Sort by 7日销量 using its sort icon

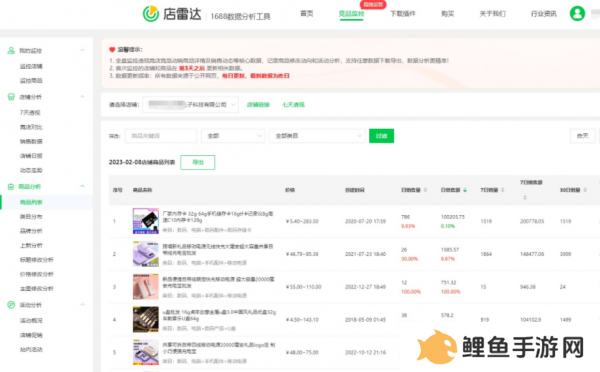[x=502, y=190]
